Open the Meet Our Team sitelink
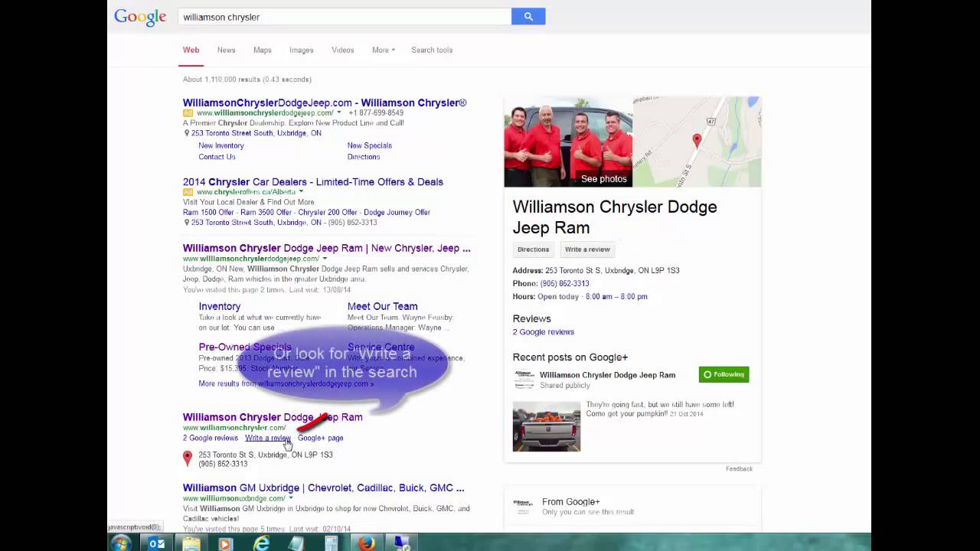Viewport: 980px width, 551px height. pos(383,306)
